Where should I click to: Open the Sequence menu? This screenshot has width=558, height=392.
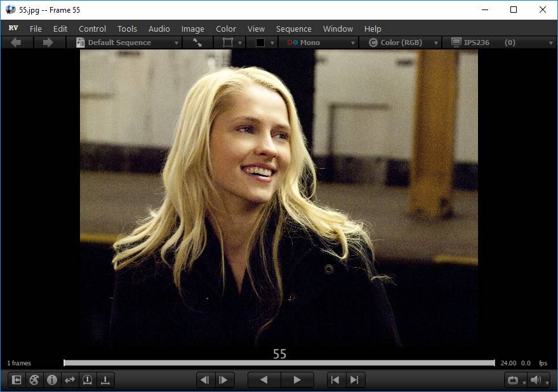pyautogui.click(x=293, y=29)
